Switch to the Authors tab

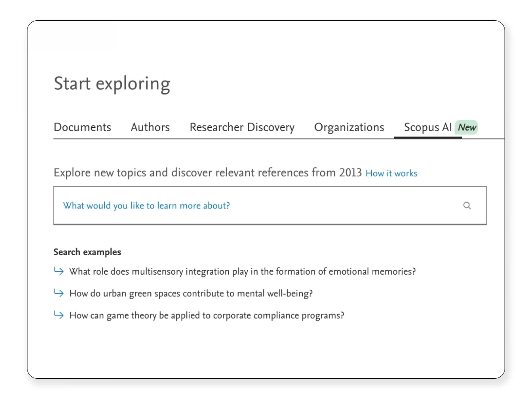(150, 127)
